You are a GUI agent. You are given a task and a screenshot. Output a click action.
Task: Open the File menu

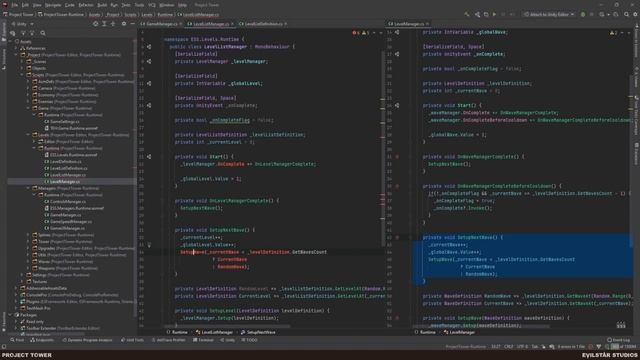click(x=15, y=5)
